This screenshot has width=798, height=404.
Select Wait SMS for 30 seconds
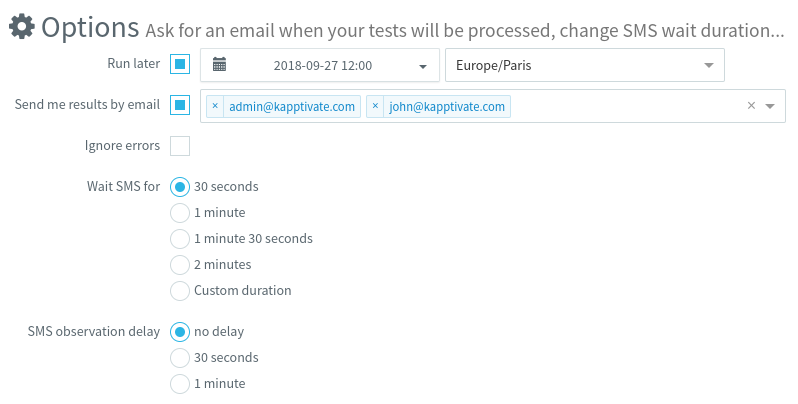coord(180,186)
